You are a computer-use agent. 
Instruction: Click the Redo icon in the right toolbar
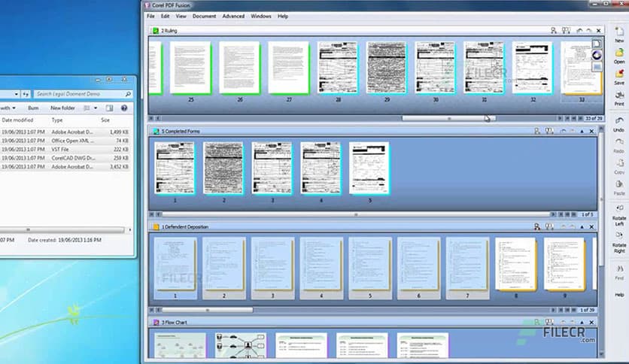tap(619, 142)
